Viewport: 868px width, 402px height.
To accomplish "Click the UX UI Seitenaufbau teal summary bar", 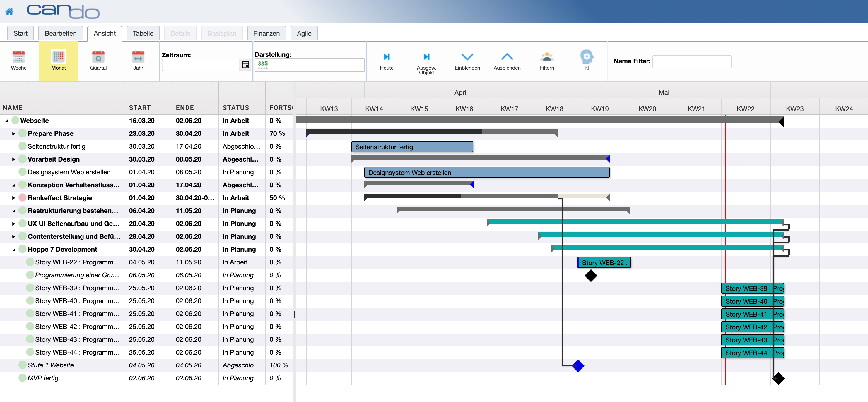I will tap(635, 221).
